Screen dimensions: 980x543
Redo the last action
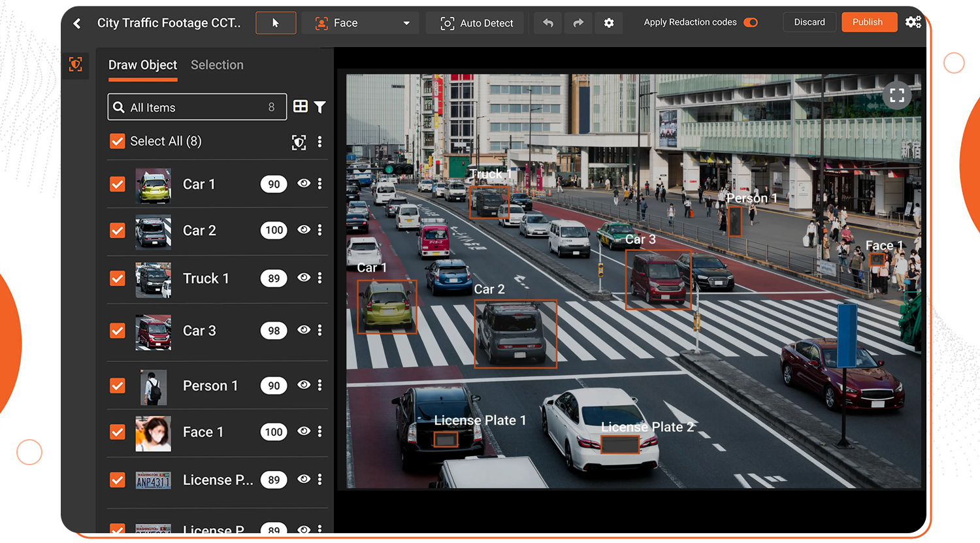578,23
